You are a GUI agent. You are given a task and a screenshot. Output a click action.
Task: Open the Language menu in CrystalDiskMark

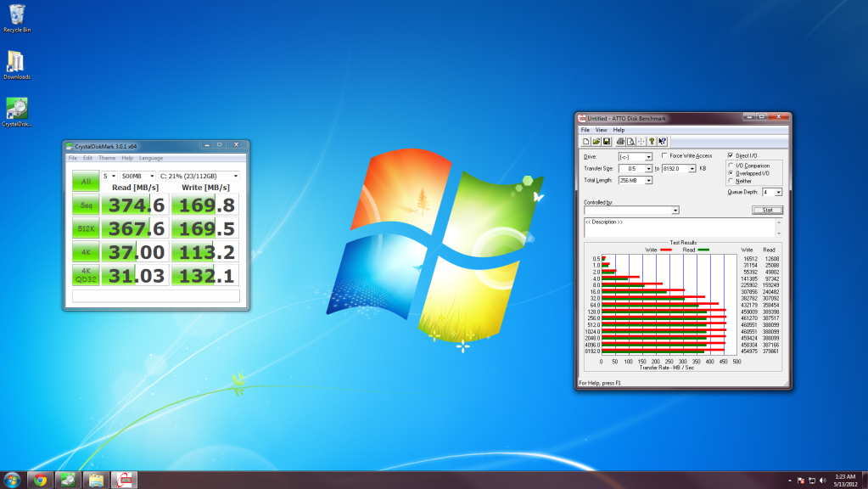tap(151, 158)
